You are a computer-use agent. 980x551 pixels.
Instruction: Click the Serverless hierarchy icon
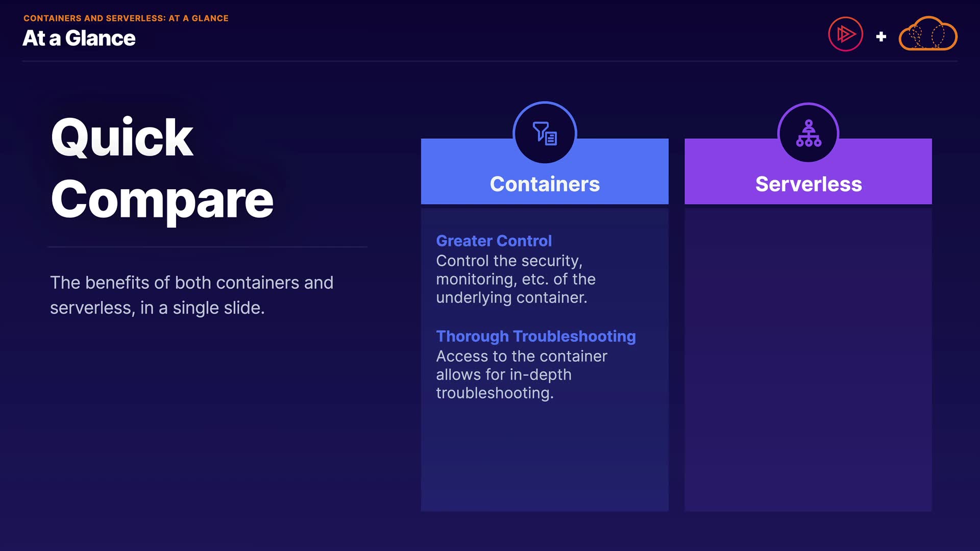808,133
